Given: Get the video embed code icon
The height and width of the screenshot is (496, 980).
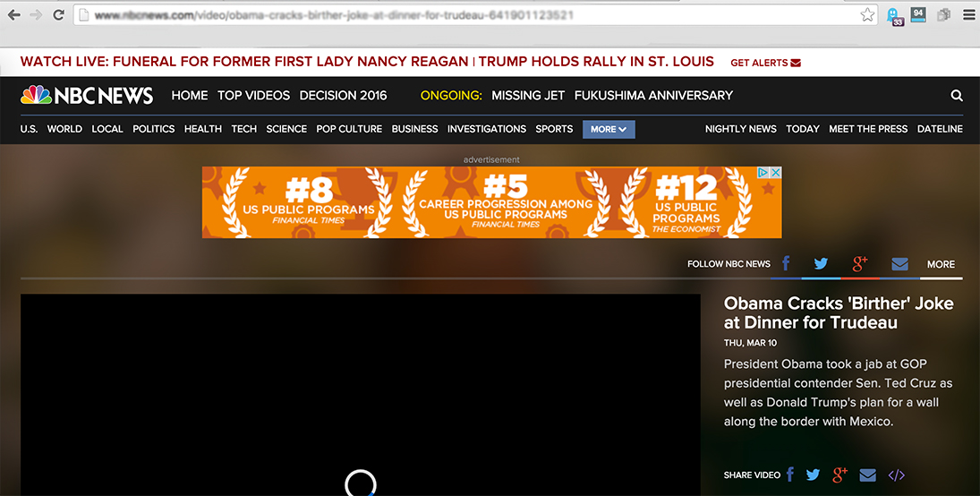Looking at the screenshot, I should (896, 475).
